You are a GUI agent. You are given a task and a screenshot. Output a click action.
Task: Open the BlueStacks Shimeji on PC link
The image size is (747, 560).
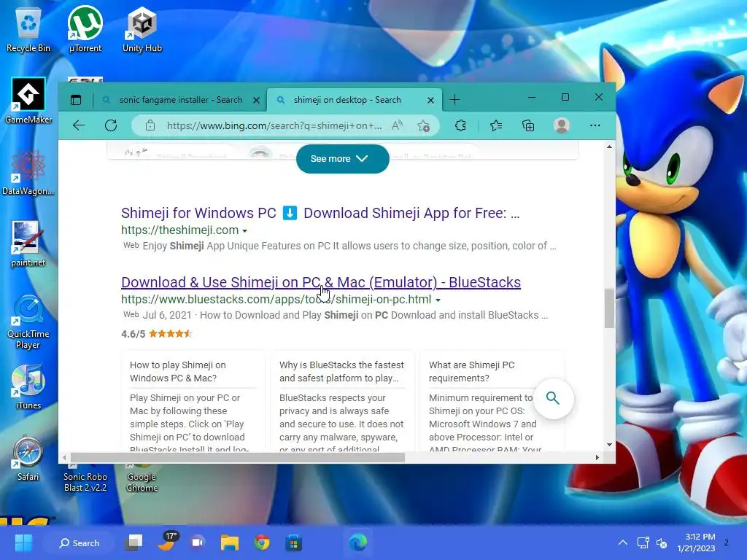pos(321,282)
